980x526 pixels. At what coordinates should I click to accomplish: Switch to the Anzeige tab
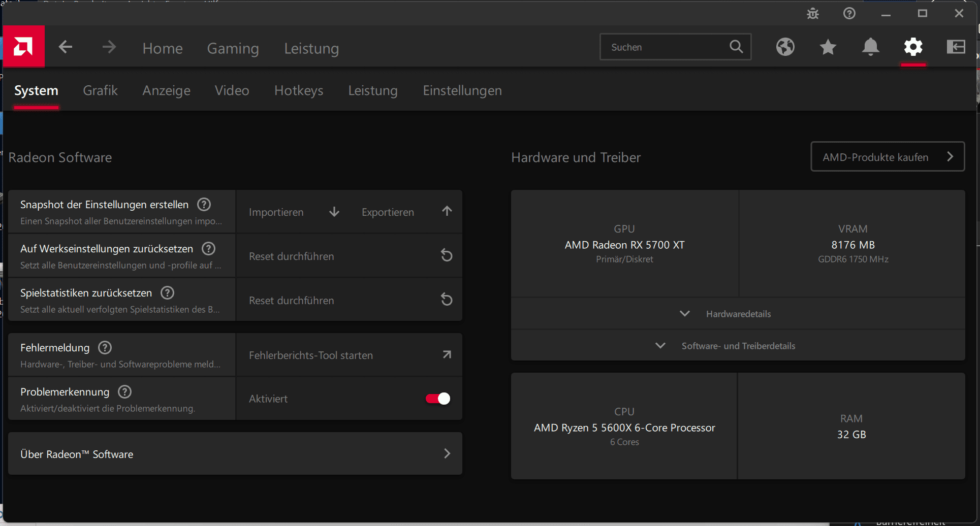[x=166, y=90]
